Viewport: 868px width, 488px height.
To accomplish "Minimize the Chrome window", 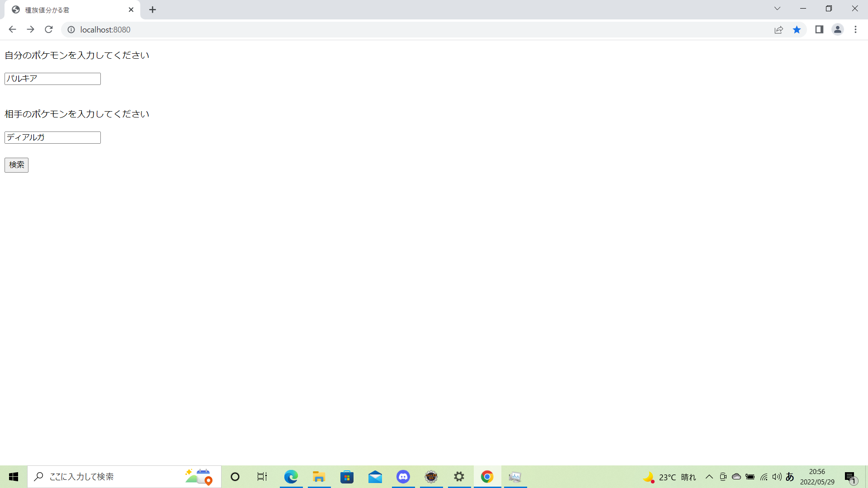I will [x=803, y=9].
